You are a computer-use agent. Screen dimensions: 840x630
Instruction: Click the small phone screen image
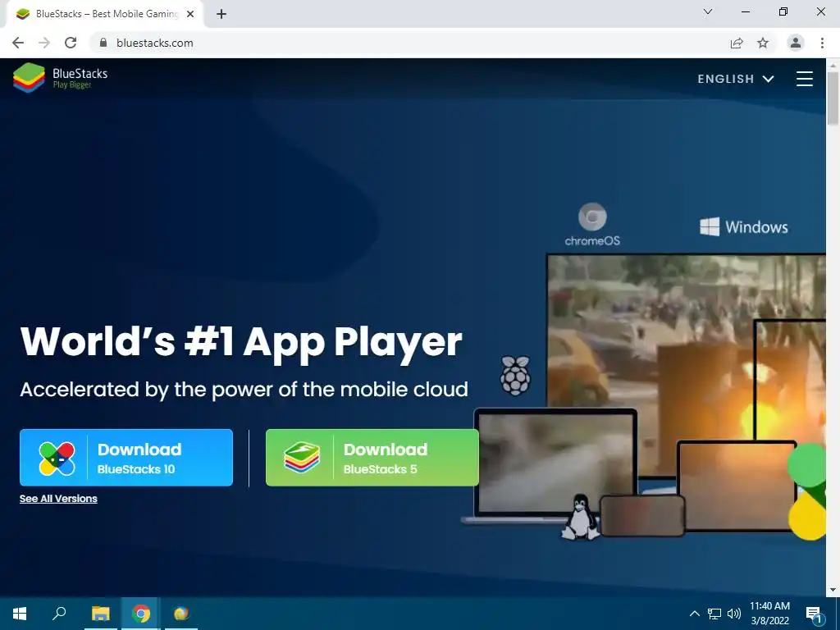[642, 516]
